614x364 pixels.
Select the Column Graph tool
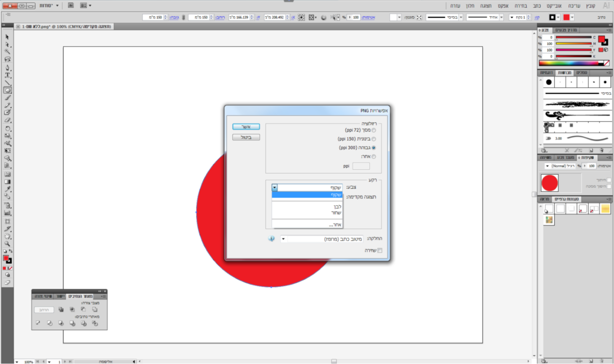pyautogui.click(x=7, y=213)
